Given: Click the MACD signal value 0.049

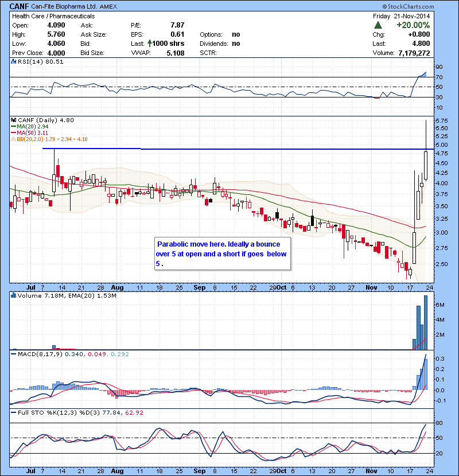Looking at the screenshot, I should 97,354.
